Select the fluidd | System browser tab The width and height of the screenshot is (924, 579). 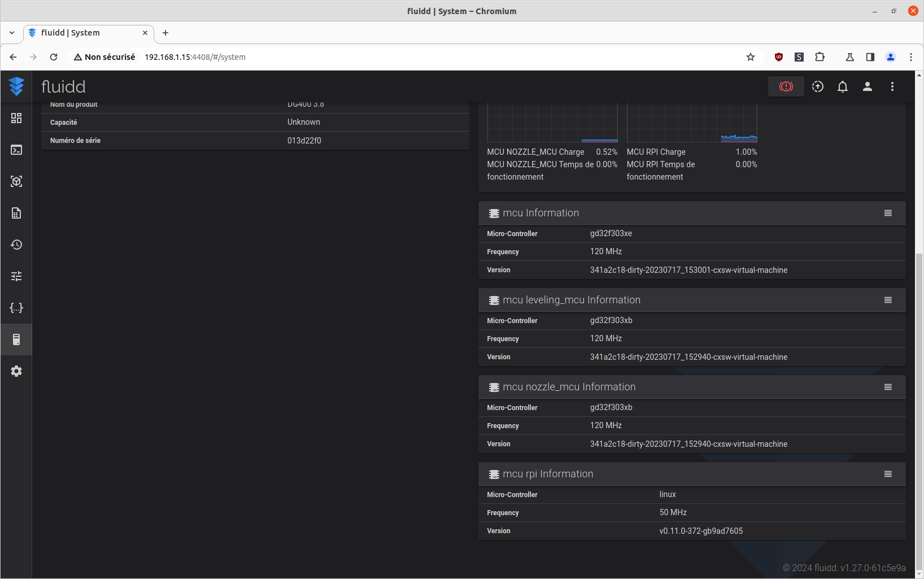(x=85, y=33)
